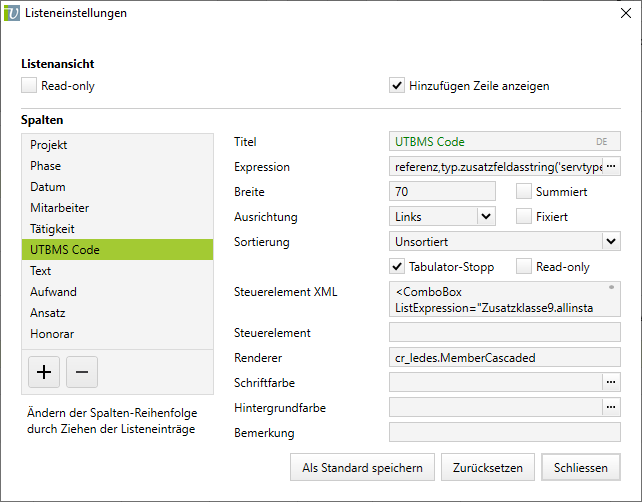Open the Expression editor ellipsis button
This screenshot has height=502, width=642.
(611, 166)
